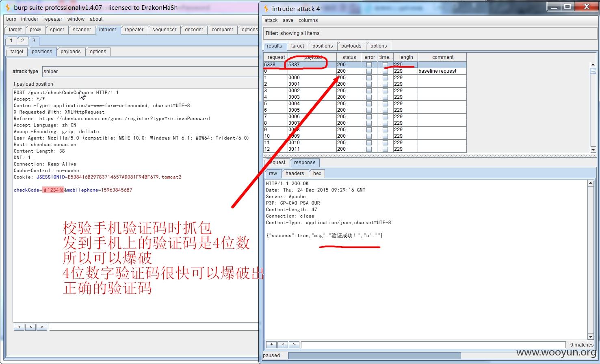Viewport: 600px width, 364px height.
Task: Show response raw view tab
Action: (x=273, y=173)
